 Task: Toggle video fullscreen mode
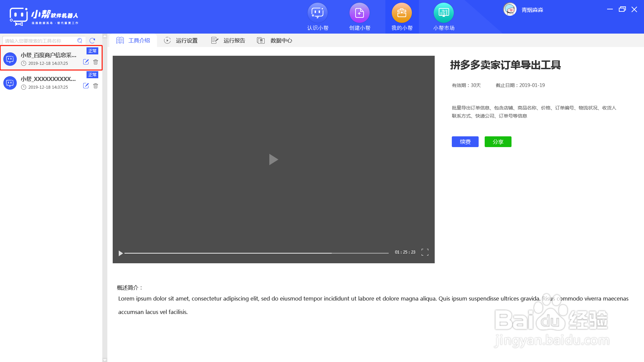click(425, 252)
